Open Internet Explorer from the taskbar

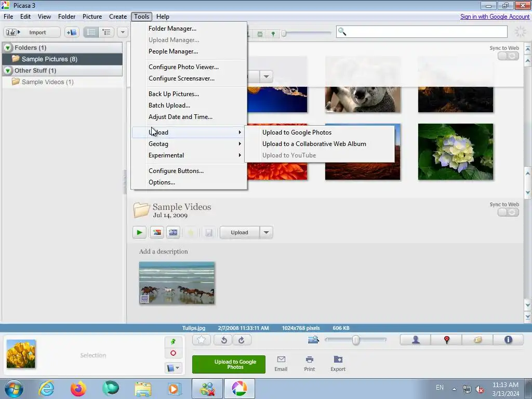(x=46, y=389)
